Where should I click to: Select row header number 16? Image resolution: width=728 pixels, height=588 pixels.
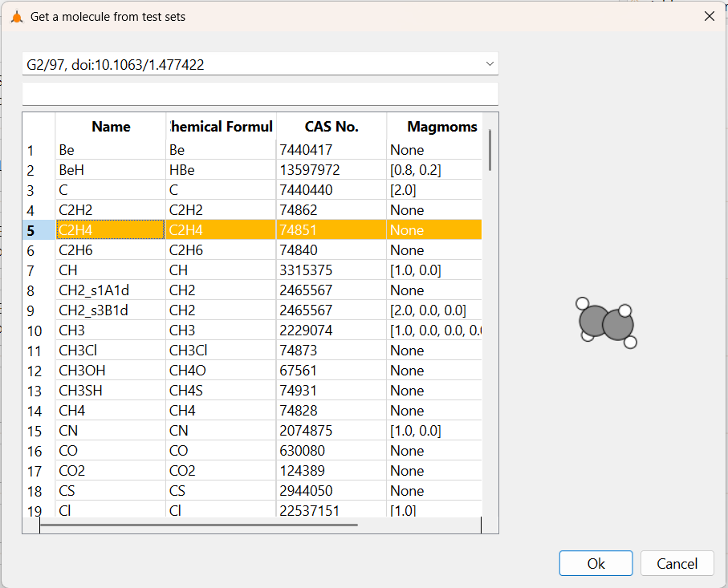(x=39, y=450)
